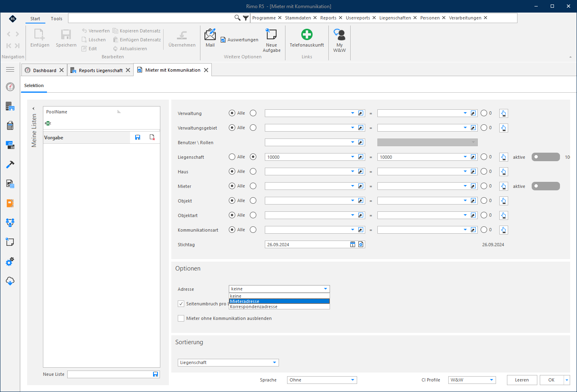Switch to the Tools ribbon tab
Viewport: 577px width, 392px height.
point(57,19)
